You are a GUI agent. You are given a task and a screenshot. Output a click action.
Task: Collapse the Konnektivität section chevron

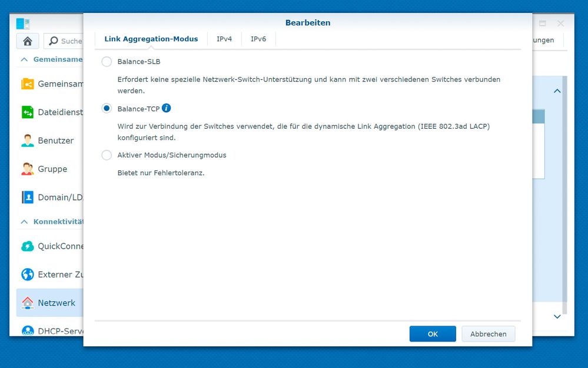pos(24,222)
